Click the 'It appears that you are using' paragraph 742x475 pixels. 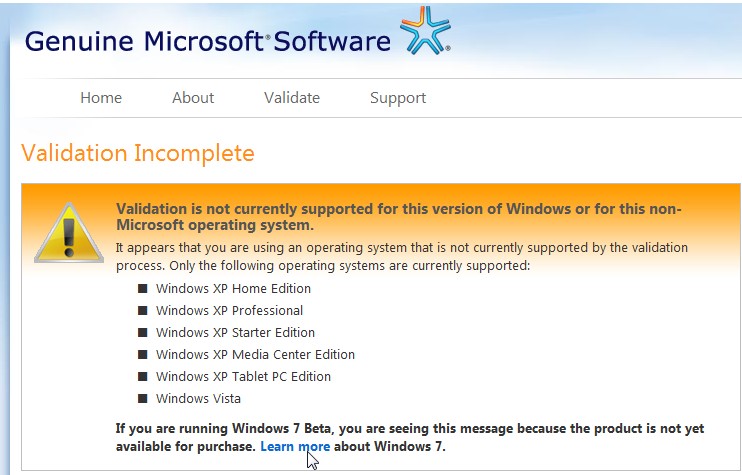tap(402, 256)
